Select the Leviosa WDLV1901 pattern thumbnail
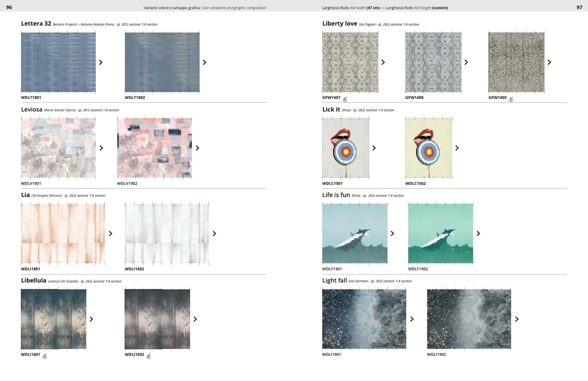 pyautogui.click(x=58, y=148)
